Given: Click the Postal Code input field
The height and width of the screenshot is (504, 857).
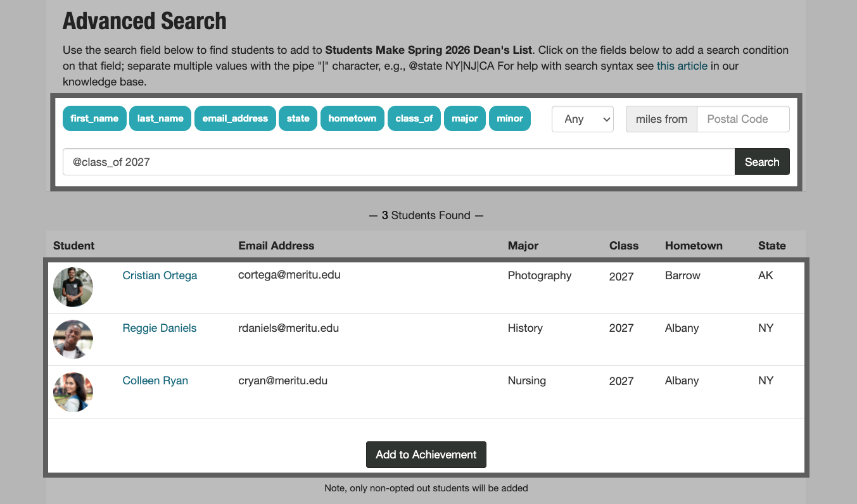Looking at the screenshot, I should pyautogui.click(x=742, y=118).
